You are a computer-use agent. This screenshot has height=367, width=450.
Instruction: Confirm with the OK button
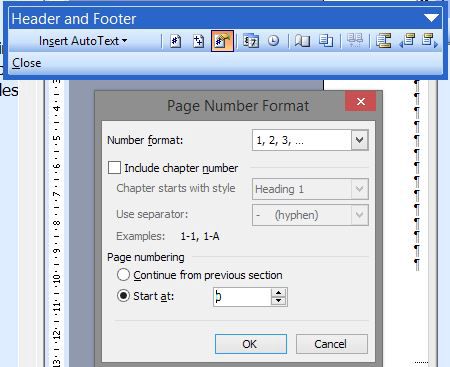(x=251, y=344)
